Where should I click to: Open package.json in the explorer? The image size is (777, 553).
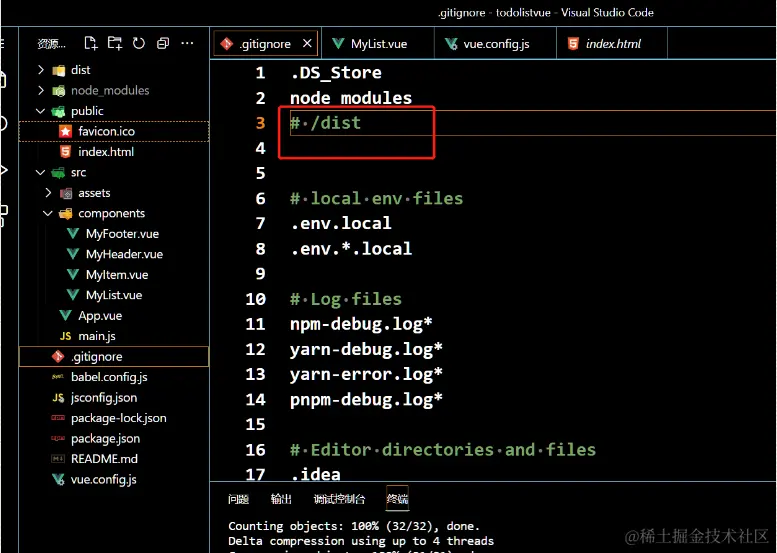[x=106, y=439]
